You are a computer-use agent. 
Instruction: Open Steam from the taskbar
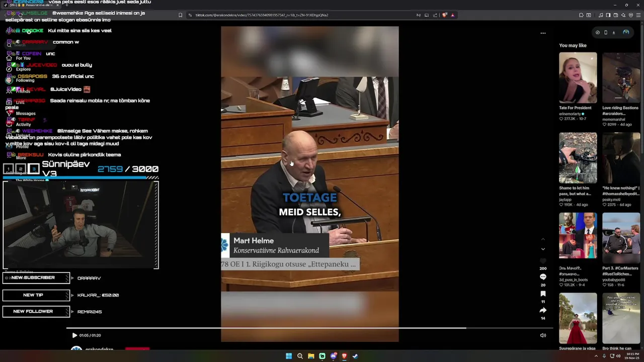pos(355,356)
